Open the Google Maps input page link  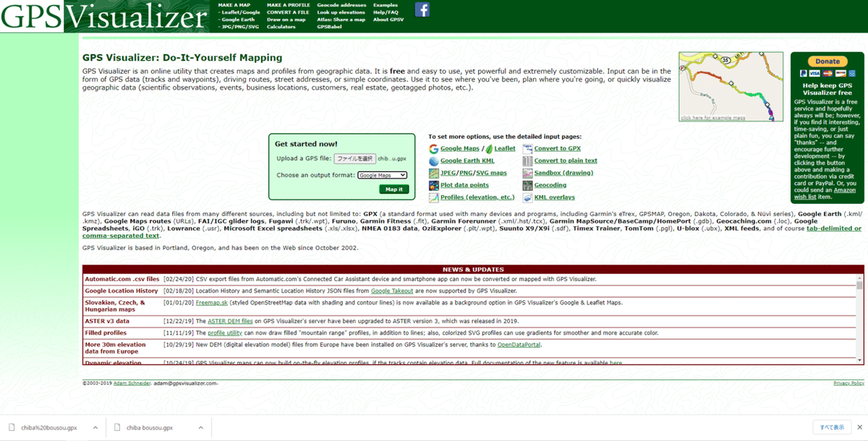pos(460,149)
